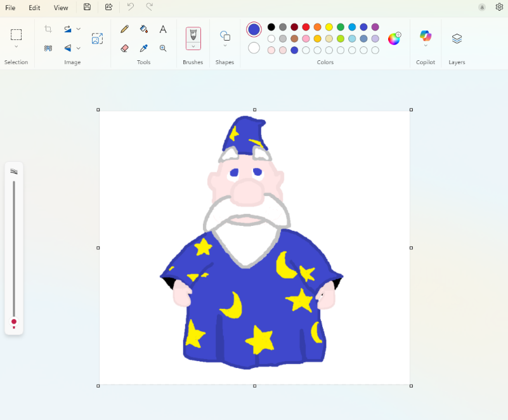Open the Edit colors wheel
This screenshot has height=420, width=508.
click(x=394, y=39)
